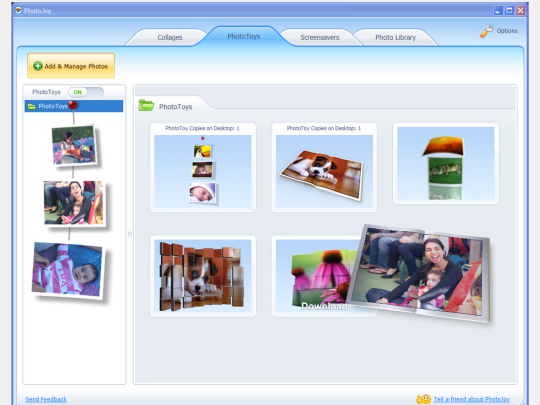The width and height of the screenshot is (540, 405).
Task: Click the smiley faces icon by Tell a friend
Action: (x=424, y=399)
